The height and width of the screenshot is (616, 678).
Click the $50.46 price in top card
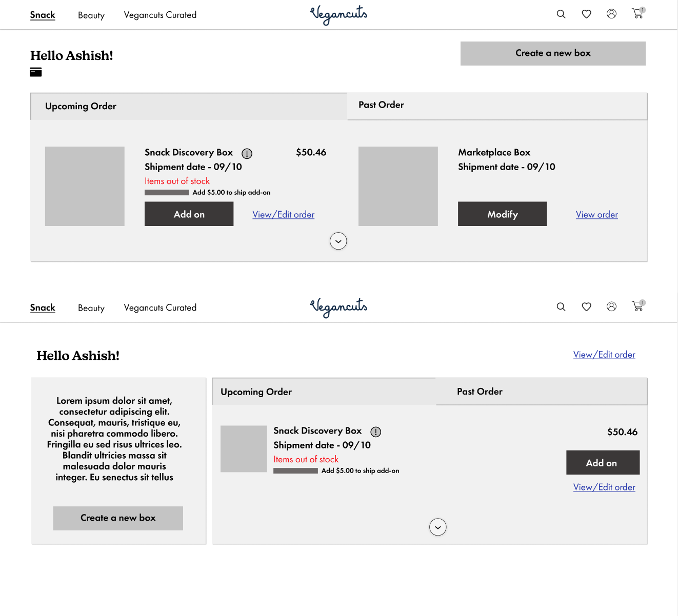(311, 152)
